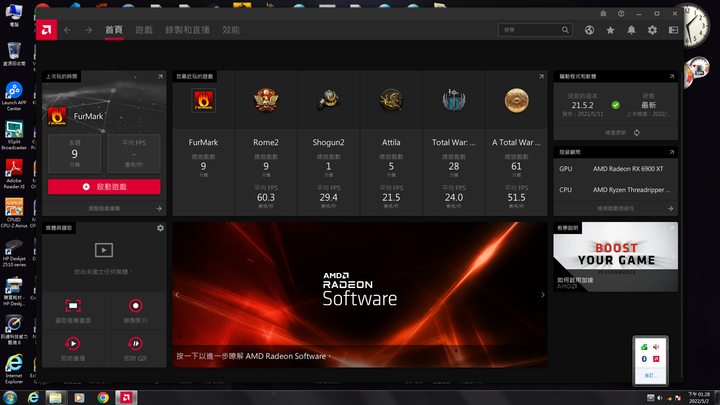Click the red AMD logo button
Viewport: 720px width, 405px height.
[46, 30]
